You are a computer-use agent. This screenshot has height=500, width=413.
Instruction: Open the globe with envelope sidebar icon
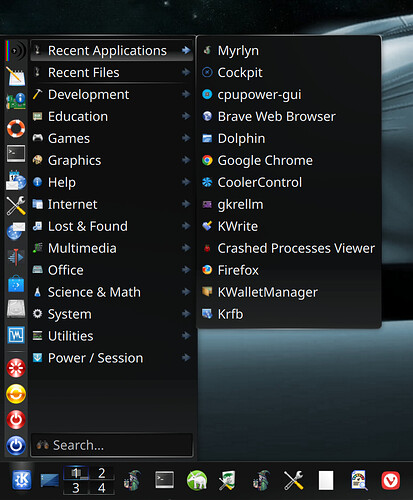tap(16, 231)
